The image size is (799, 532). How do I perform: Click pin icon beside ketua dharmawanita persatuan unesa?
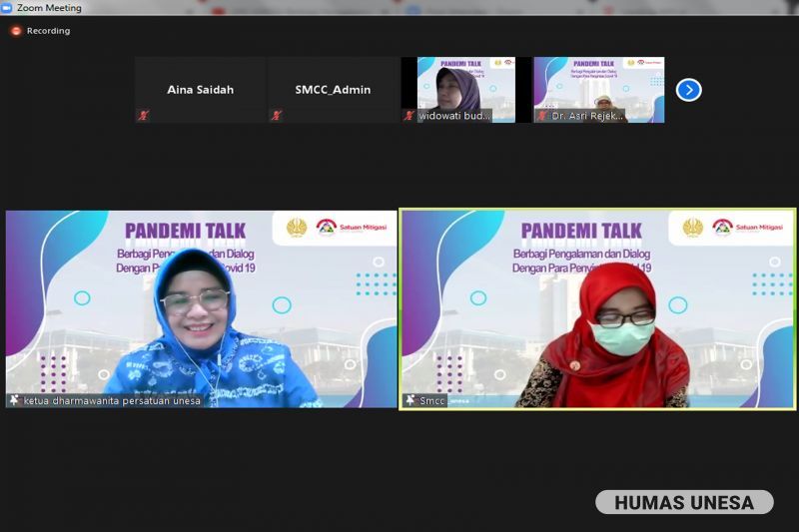point(14,400)
